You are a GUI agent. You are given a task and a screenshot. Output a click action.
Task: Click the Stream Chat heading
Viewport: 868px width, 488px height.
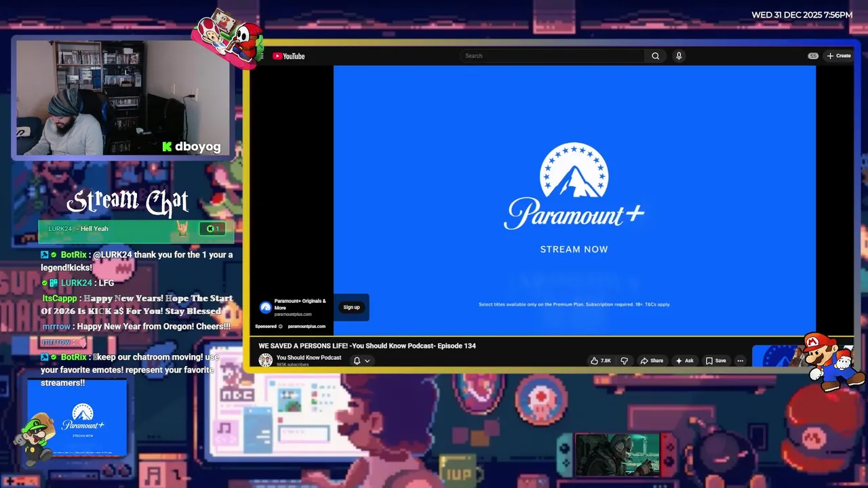point(127,201)
